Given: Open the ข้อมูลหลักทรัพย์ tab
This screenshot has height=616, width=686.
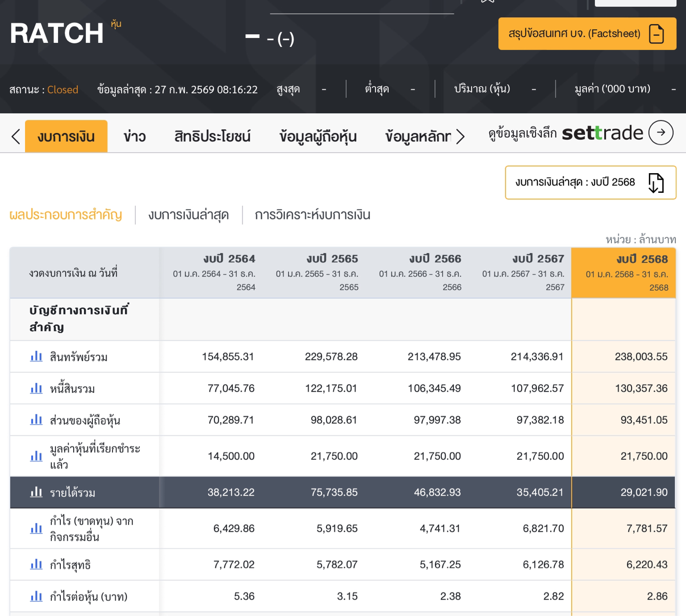Looking at the screenshot, I should coord(418,136).
